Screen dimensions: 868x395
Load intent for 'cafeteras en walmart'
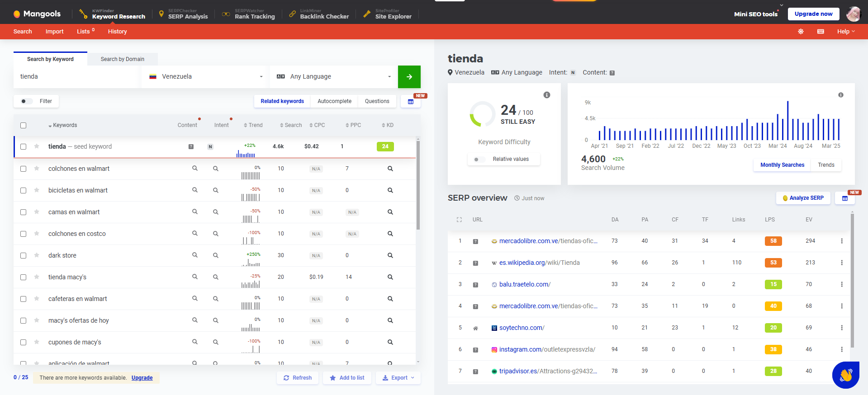point(216,299)
